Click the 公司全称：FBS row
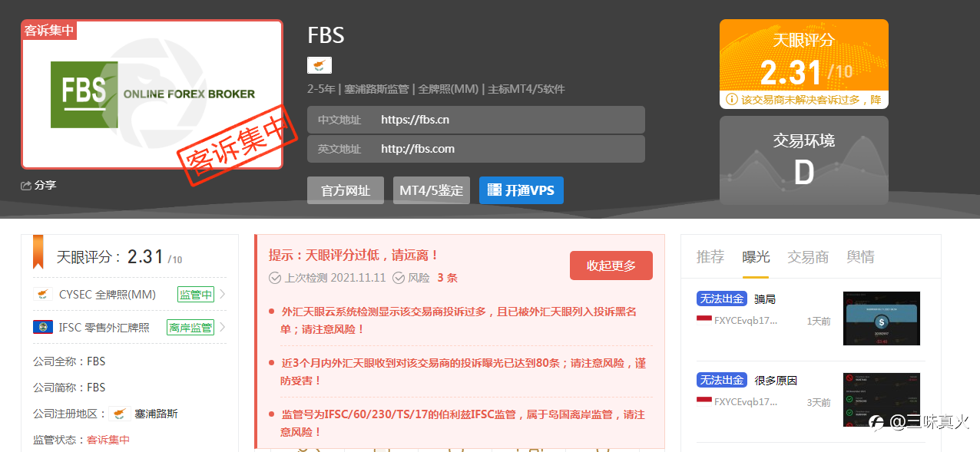980x452 pixels. pos(69,361)
